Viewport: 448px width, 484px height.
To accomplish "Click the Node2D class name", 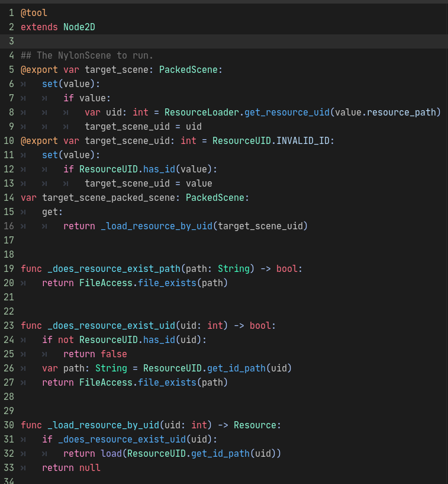I will (x=79, y=27).
